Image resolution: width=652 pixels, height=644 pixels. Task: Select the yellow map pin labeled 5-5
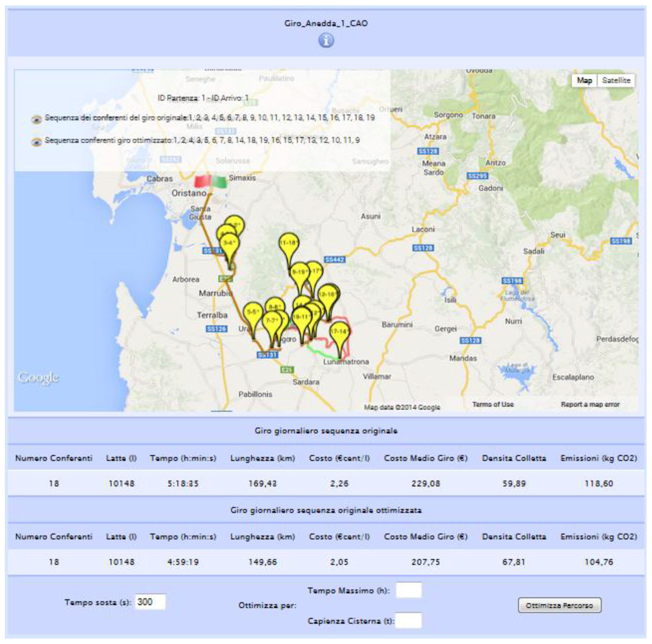[x=253, y=312]
